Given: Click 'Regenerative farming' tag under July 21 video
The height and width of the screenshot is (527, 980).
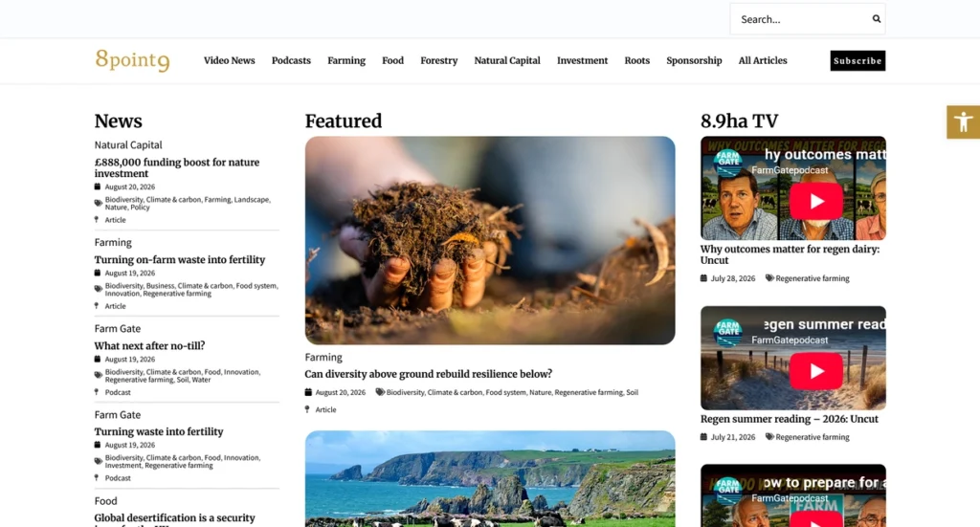Looking at the screenshot, I should 813,437.
